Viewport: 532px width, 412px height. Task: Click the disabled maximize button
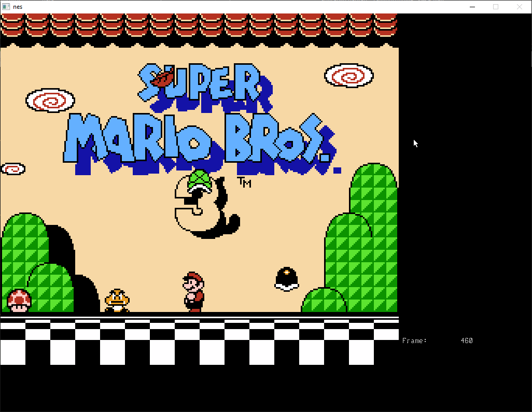tap(496, 7)
